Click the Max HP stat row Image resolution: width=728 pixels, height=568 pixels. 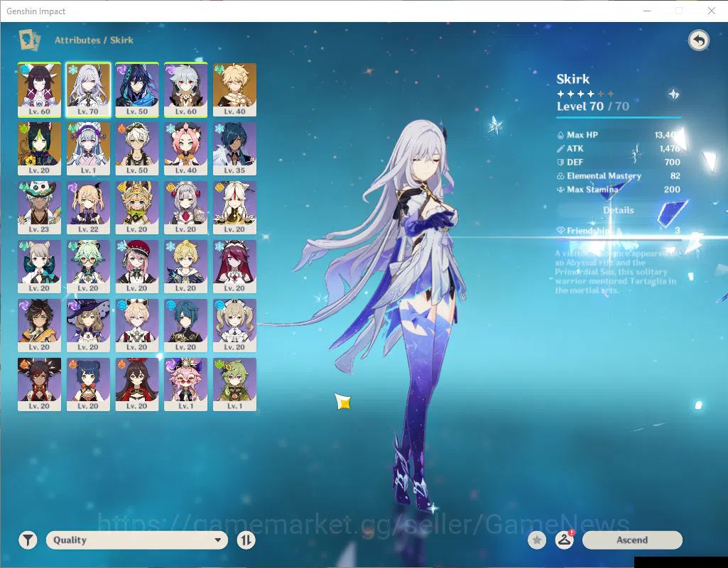tap(619, 135)
